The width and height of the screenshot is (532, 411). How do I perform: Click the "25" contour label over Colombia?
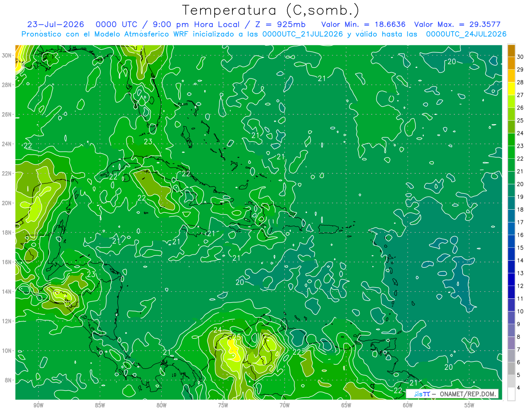point(236,337)
